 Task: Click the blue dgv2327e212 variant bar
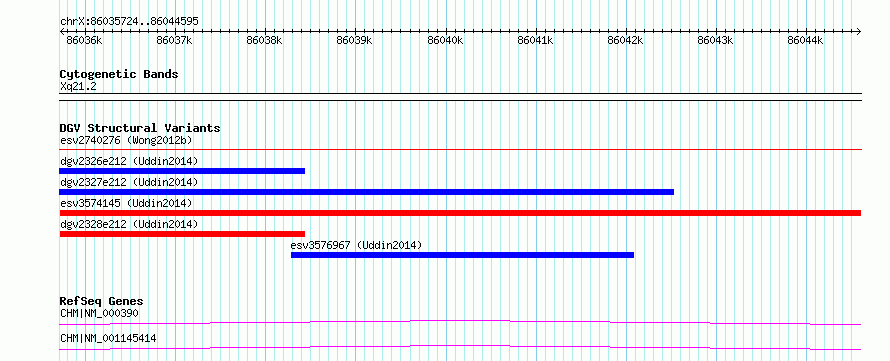(x=367, y=192)
